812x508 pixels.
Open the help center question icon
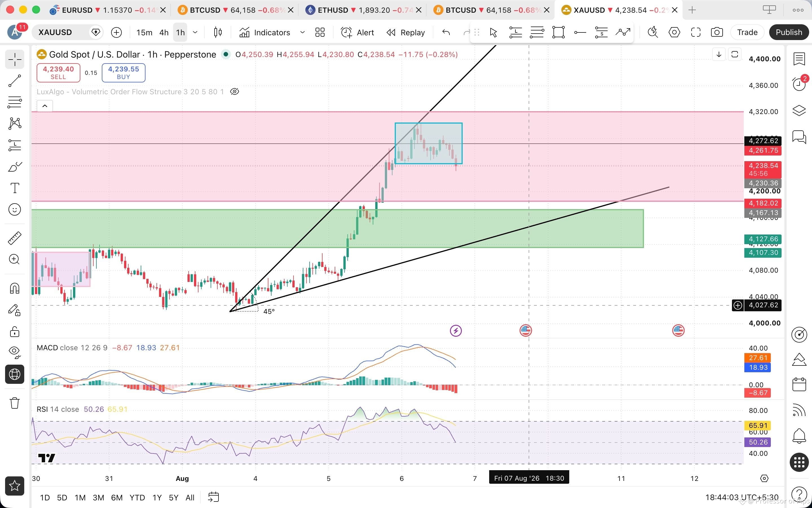point(799,494)
